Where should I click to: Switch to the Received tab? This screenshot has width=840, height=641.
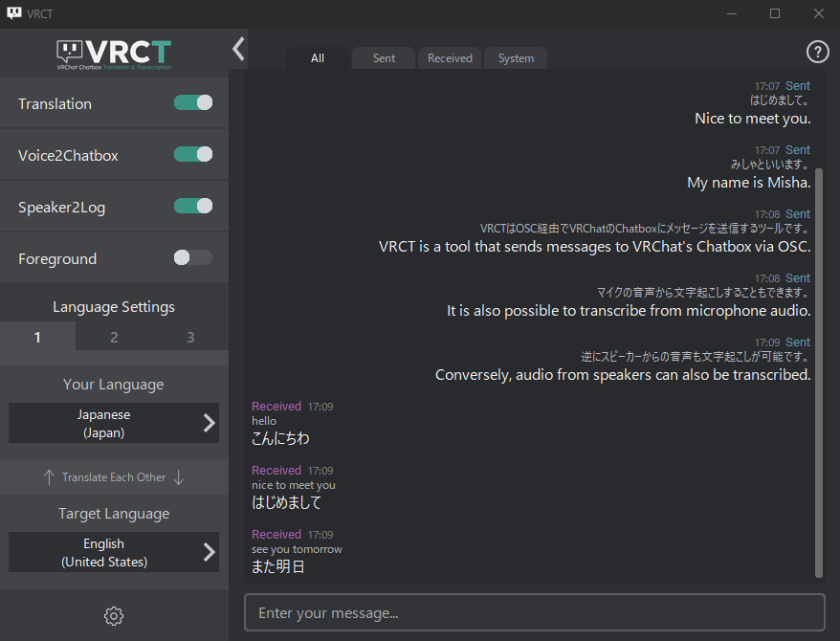(x=449, y=57)
